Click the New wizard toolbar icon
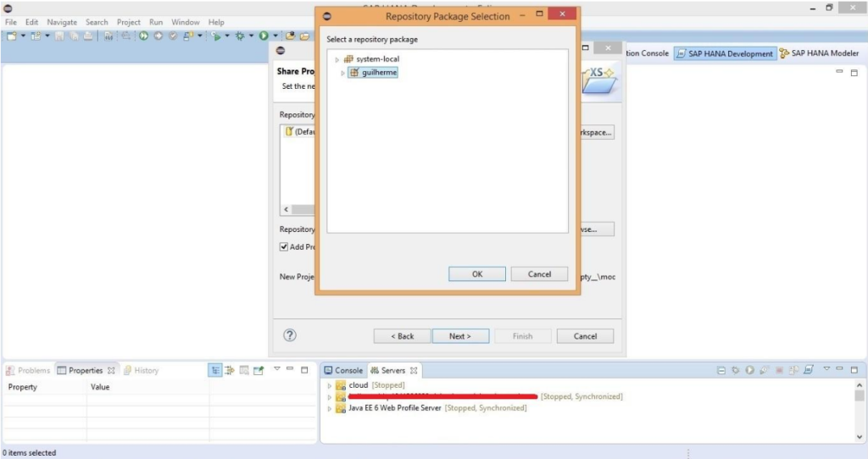Image resolution: width=868 pixels, height=459 pixels. tap(12, 36)
